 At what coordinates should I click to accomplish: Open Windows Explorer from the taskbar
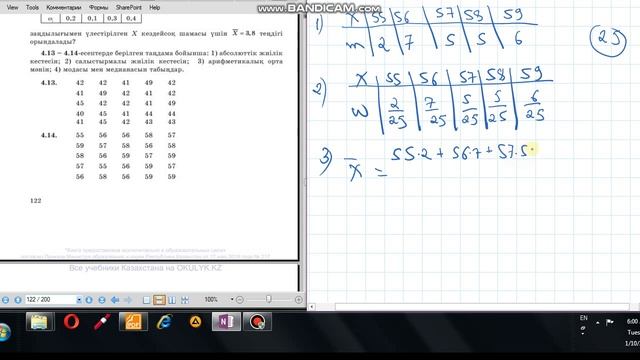click(40, 322)
